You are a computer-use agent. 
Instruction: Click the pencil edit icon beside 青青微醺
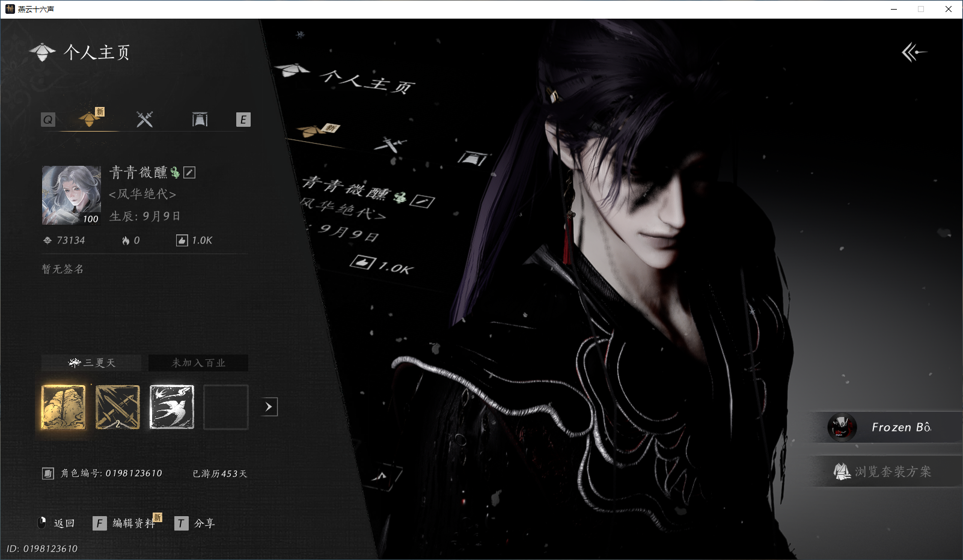(x=189, y=173)
